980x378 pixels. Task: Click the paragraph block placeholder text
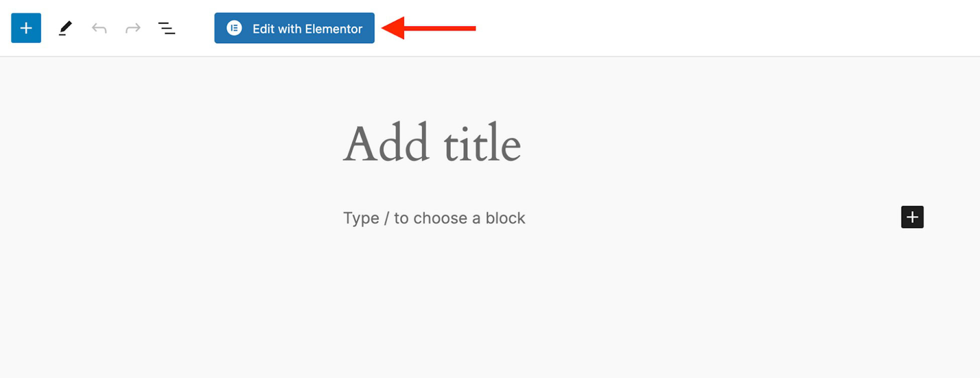(434, 218)
